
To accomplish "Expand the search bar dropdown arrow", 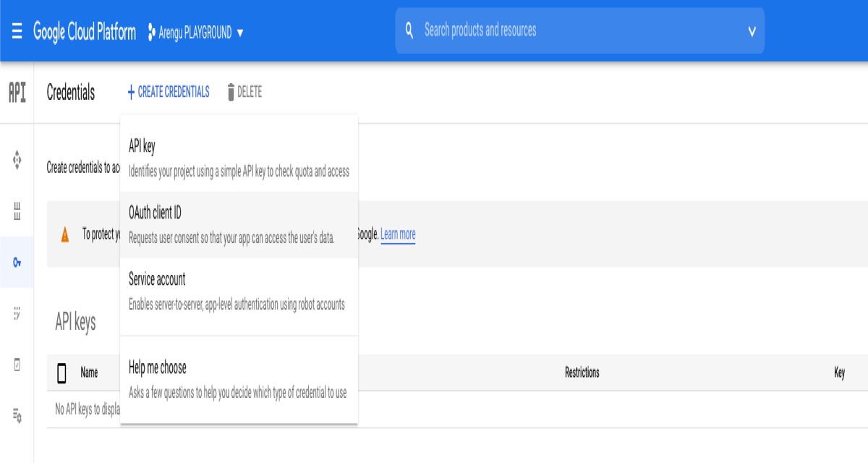I will tap(752, 31).
